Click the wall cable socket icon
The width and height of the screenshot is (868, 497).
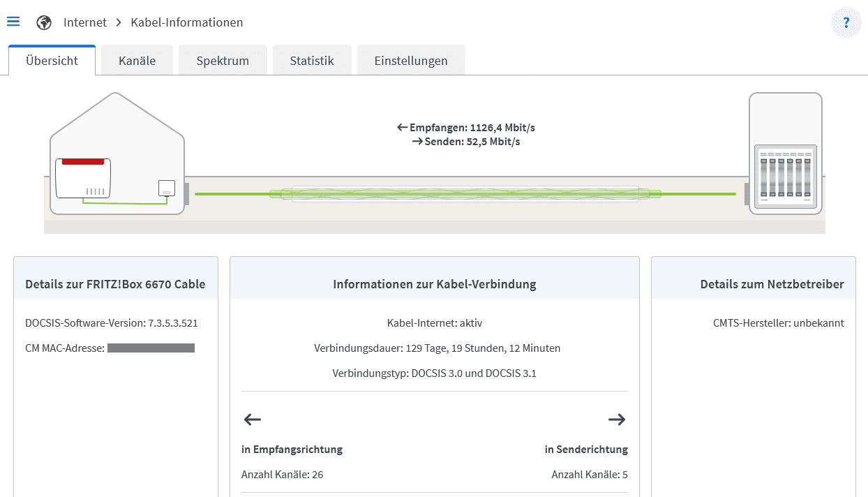tap(166, 188)
